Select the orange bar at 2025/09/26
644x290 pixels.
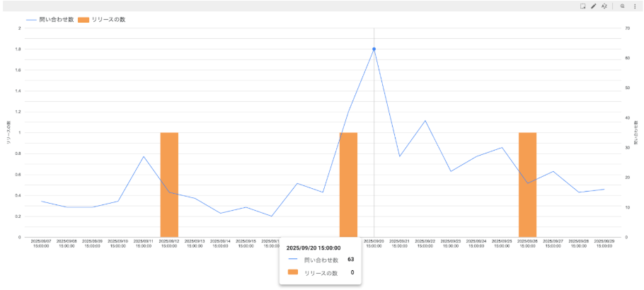[527, 185]
